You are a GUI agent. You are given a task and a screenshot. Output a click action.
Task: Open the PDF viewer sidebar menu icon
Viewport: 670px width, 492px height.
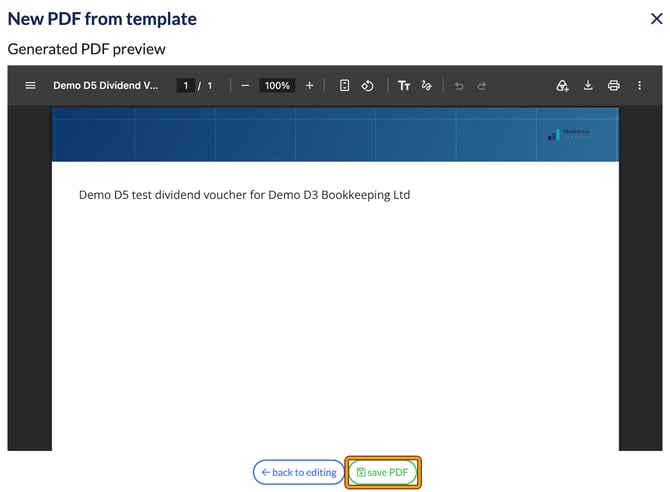pyautogui.click(x=30, y=85)
